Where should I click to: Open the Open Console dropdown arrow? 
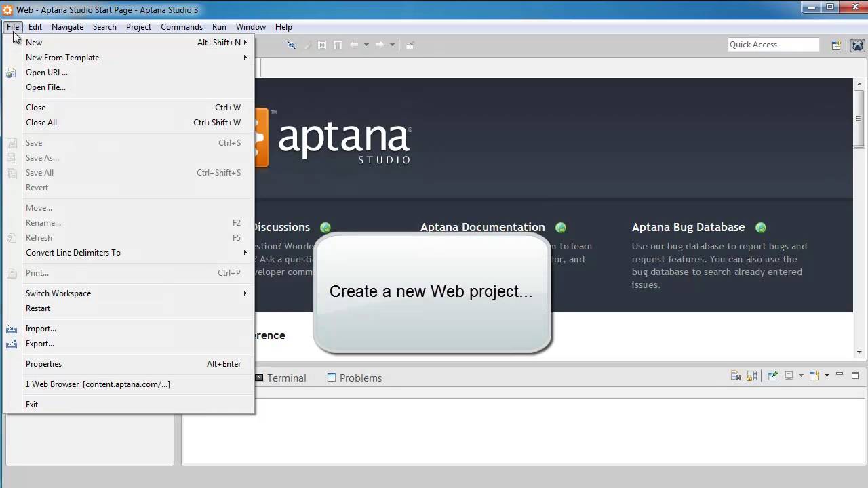827,375
